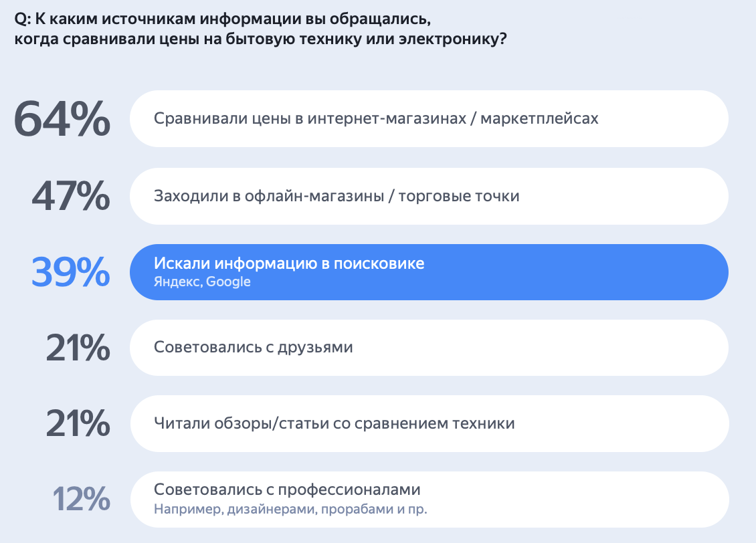Click the 'Искали информацию в поисковике' label
This screenshot has height=543, width=756.
289,263
